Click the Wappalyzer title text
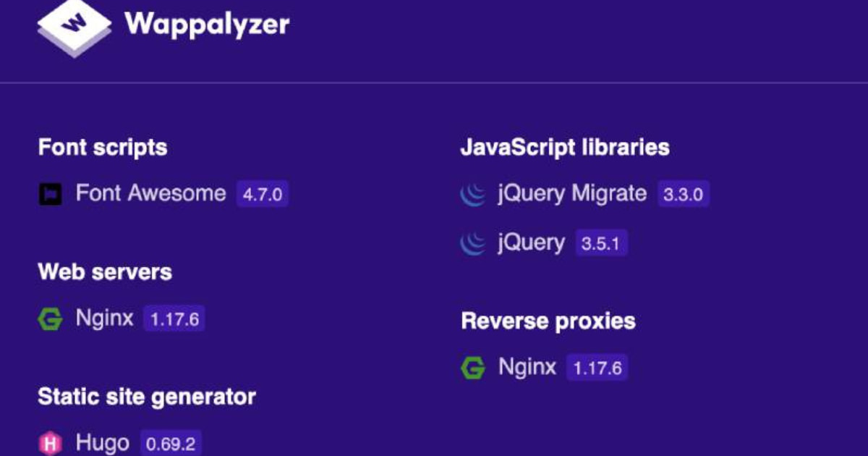868x456 pixels. 207,24
